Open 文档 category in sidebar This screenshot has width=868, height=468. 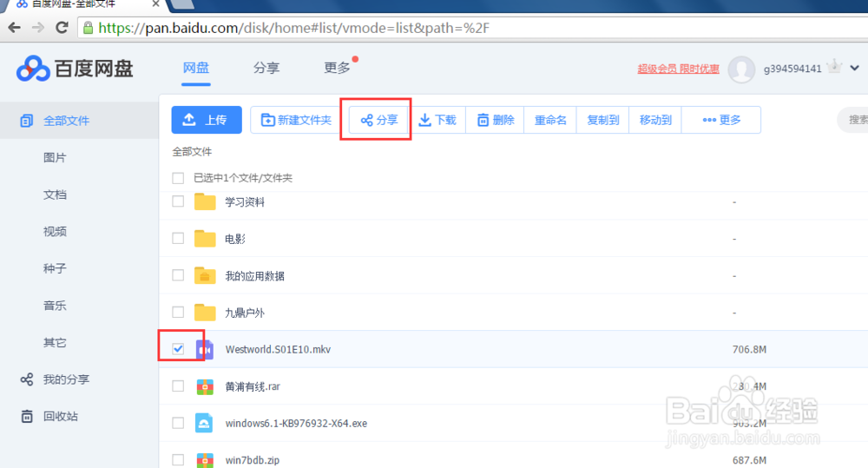(x=55, y=194)
